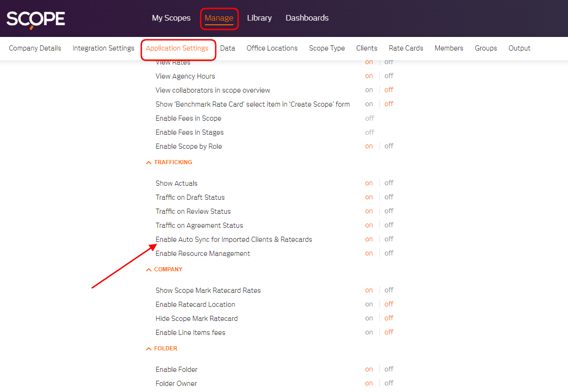Click the 'Enable Fees in Scope' label
Image resolution: width=568 pixels, height=392 pixels.
(189, 118)
